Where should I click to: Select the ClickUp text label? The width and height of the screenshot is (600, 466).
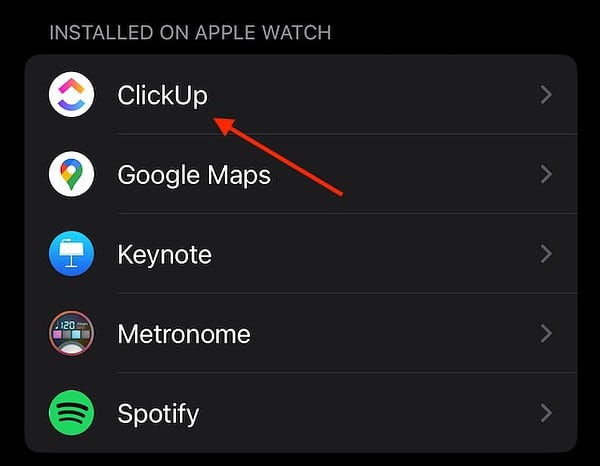coord(163,95)
